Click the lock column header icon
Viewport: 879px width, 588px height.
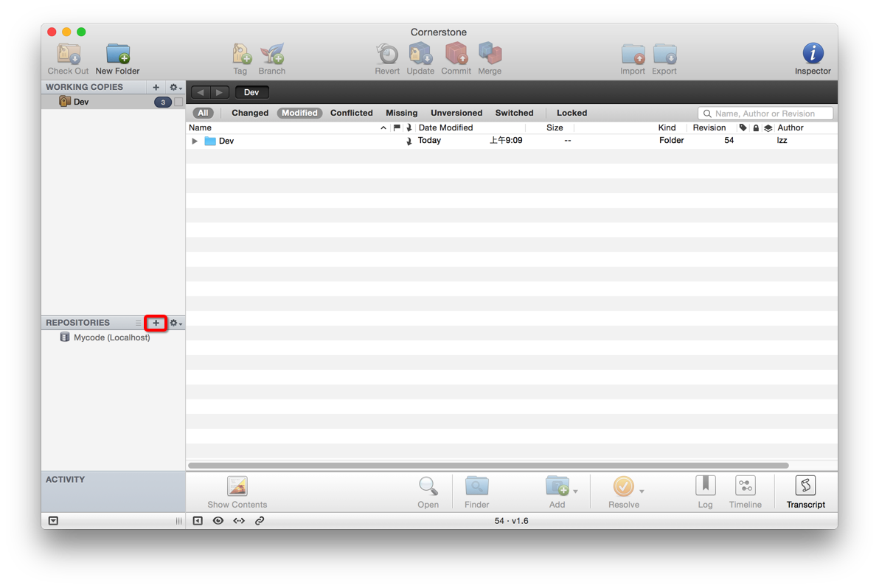pyautogui.click(x=756, y=128)
